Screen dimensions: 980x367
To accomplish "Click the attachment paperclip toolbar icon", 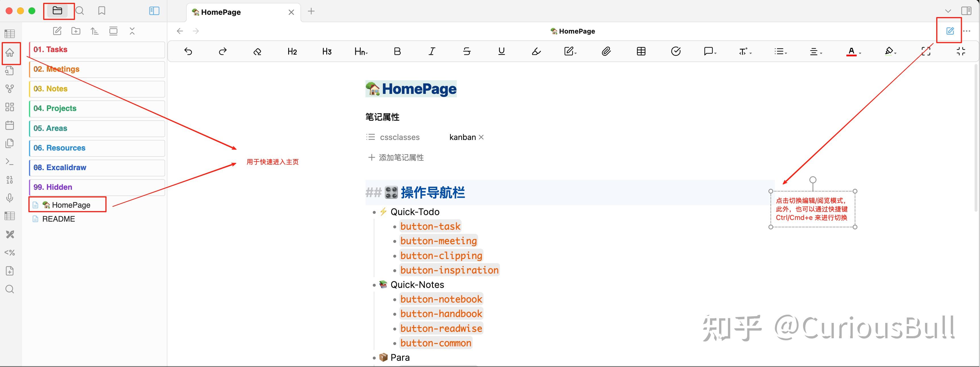I will coord(606,51).
